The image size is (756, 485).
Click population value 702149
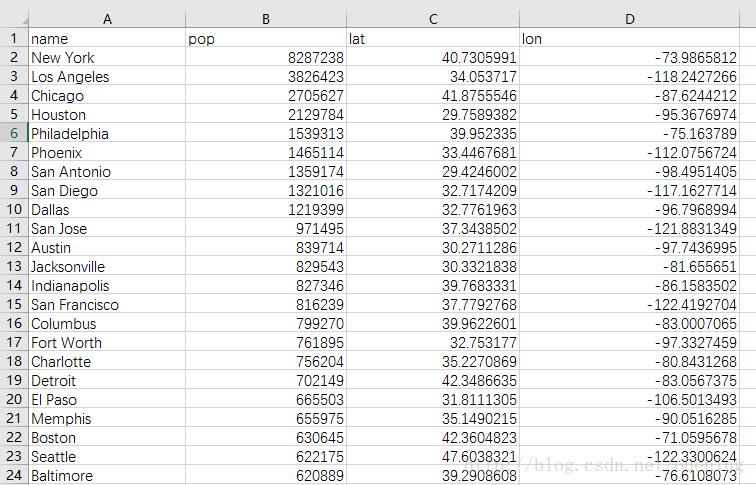(x=266, y=380)
